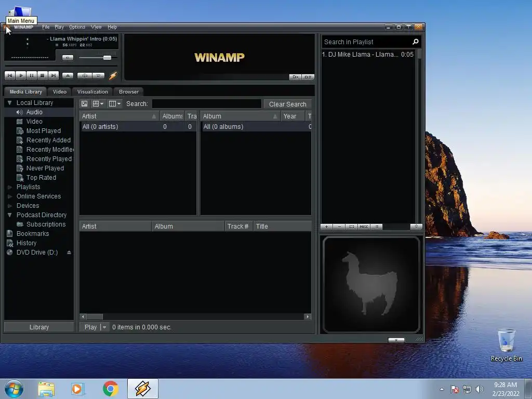Screen dimensions: 532x399
Task: Toggle shuffle mode
Action: pyautogui.click(x=85, y=76)
